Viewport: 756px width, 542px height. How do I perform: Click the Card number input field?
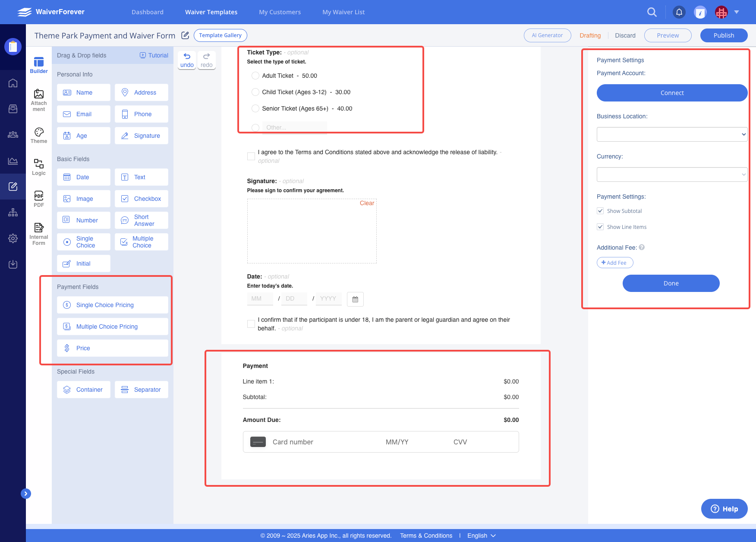click(x=319, y=442)
